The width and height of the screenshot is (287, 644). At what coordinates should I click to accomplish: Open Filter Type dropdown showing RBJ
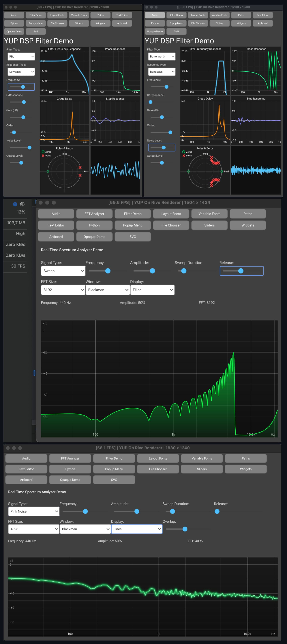point(21,57)
